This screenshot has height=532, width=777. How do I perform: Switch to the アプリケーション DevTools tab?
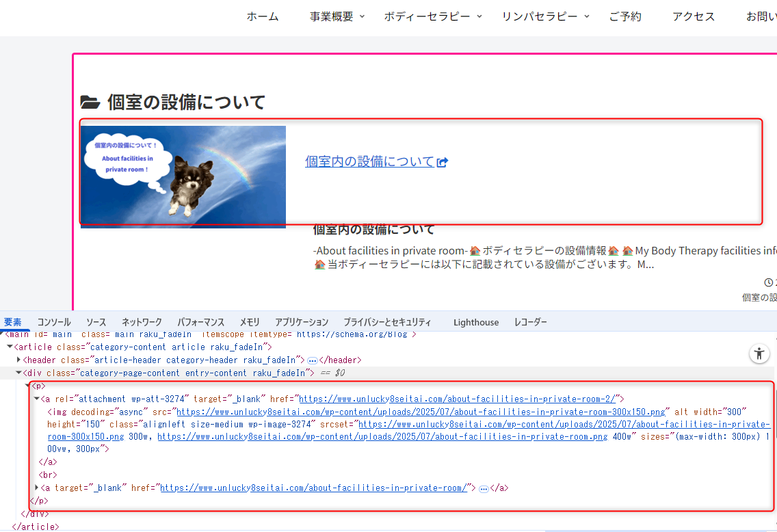[302, 322]
